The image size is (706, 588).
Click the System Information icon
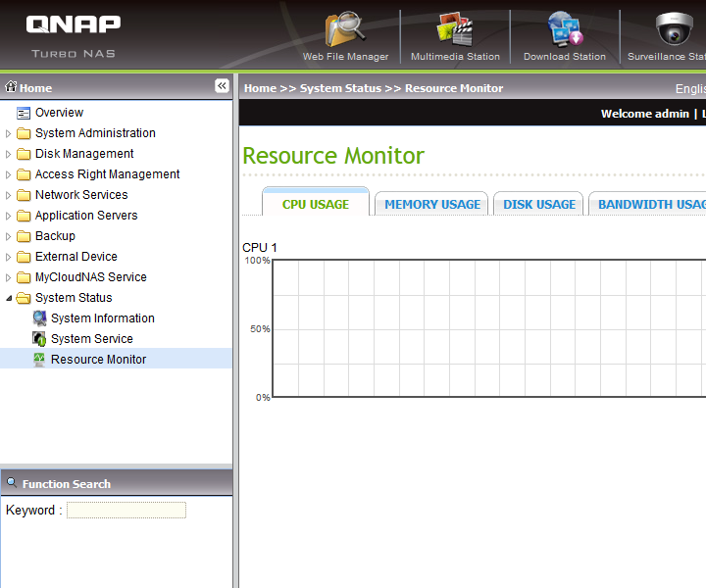tap(39, 318)
